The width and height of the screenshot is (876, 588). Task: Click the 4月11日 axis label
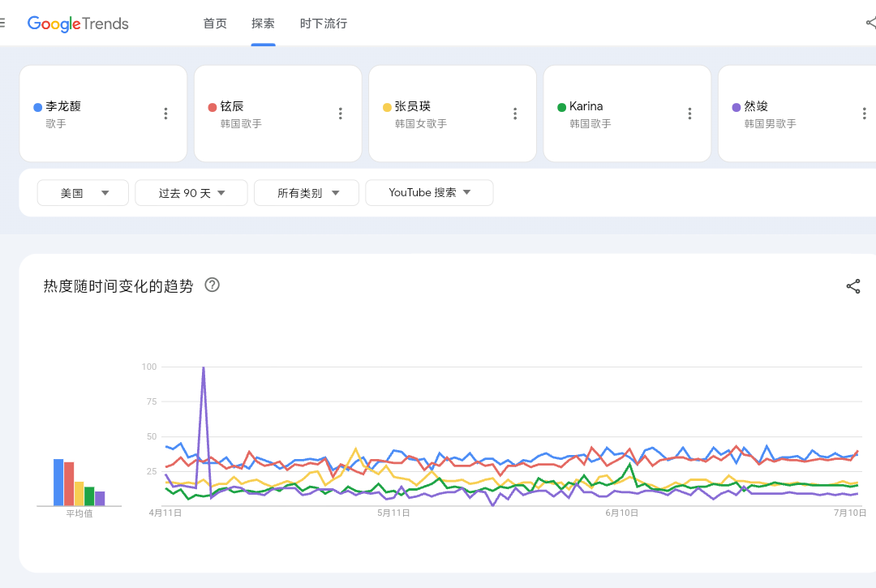(x=165, y=513)
